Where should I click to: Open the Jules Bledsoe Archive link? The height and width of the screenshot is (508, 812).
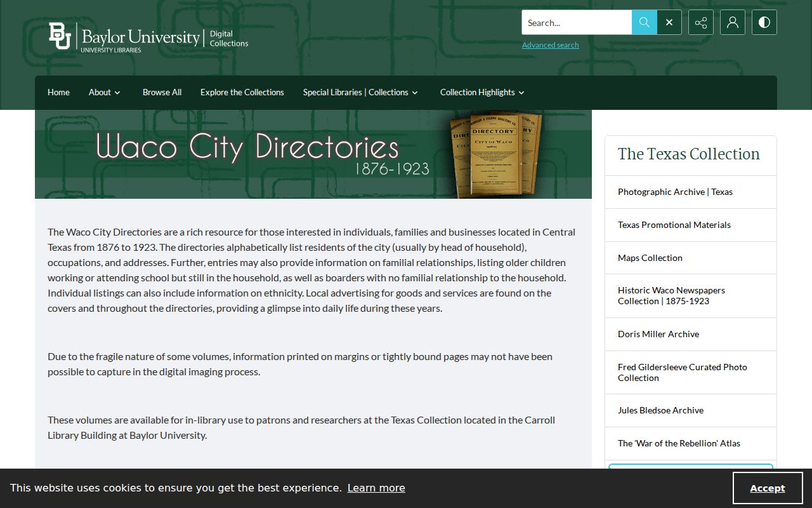coord(691,410)
